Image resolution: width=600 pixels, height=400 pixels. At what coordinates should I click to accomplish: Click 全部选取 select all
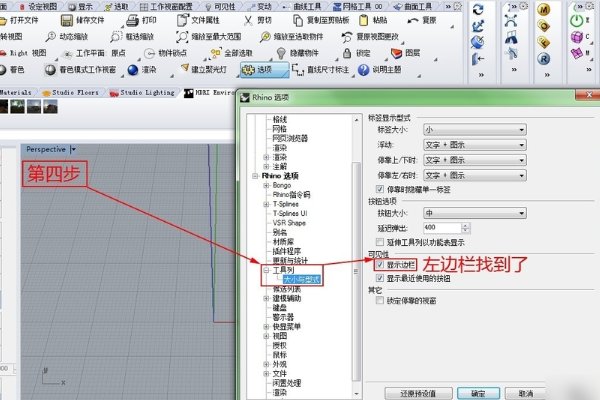click(232, 53)
